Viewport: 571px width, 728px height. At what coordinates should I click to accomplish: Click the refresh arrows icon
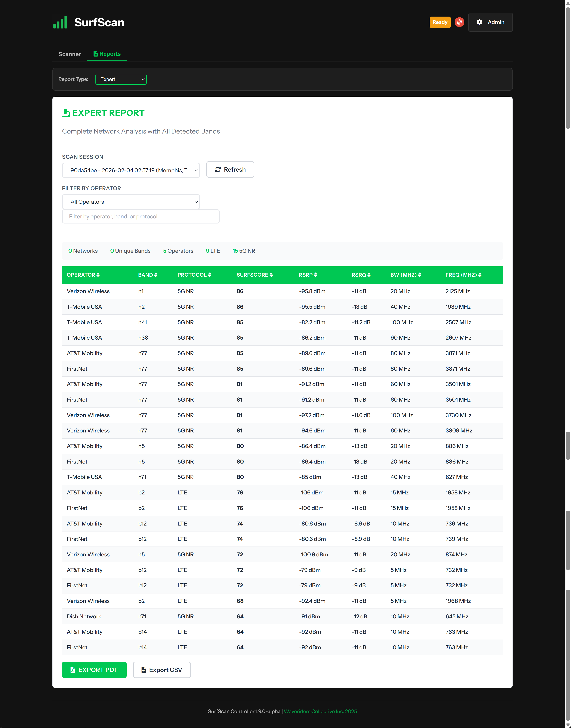tap(218, 170)
